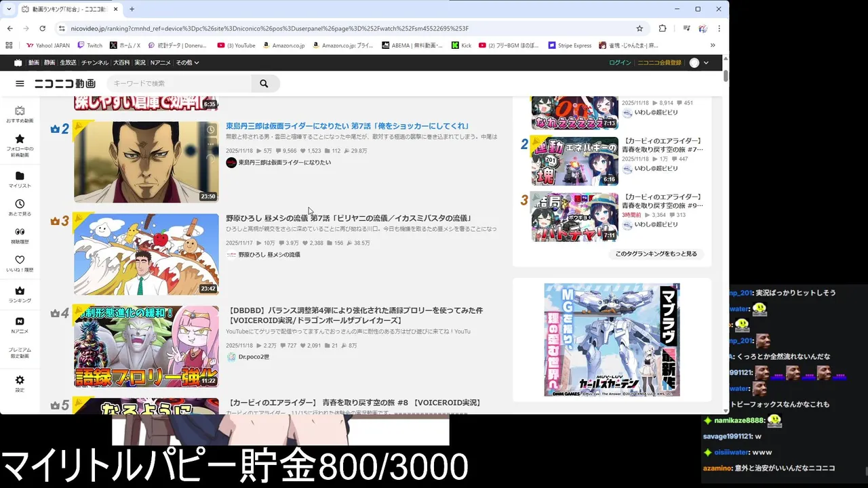Open the Chrome apps grid icon
868x488 pixels.
(x=9, y=45)
